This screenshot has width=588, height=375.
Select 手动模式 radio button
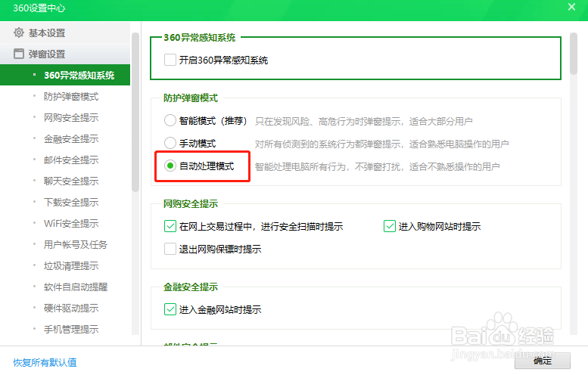click(170, 143)
